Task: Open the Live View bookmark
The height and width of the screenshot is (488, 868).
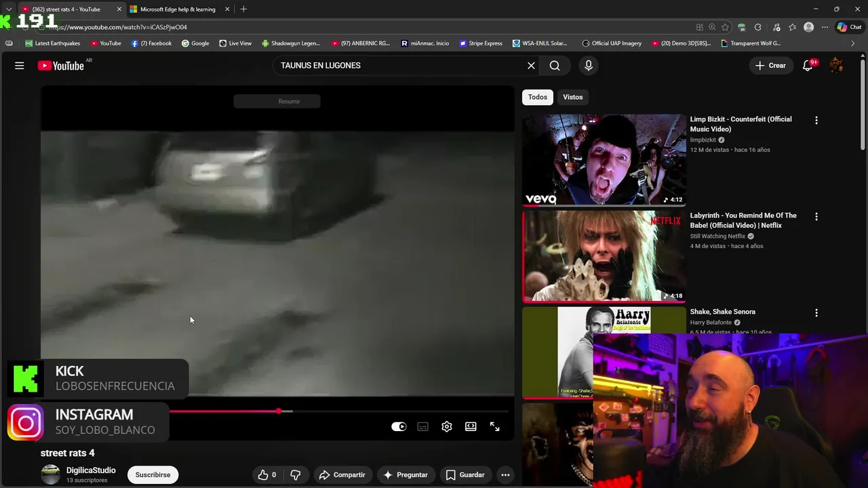Action: (x=235, y=43)
